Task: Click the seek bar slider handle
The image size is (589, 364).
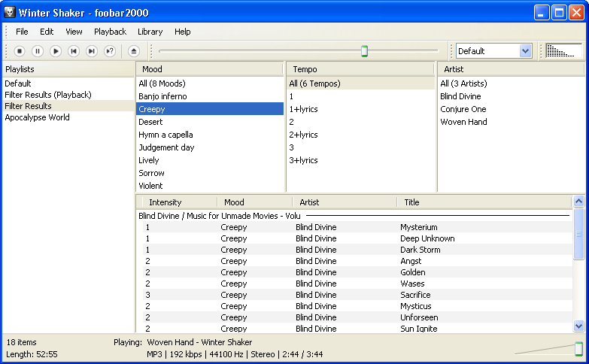Action: click(x=364, y=50)
